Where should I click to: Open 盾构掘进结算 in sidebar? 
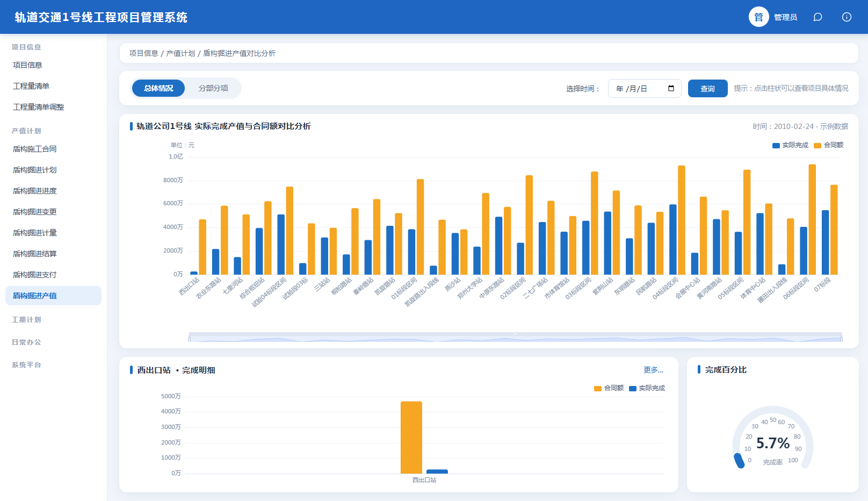53,254
